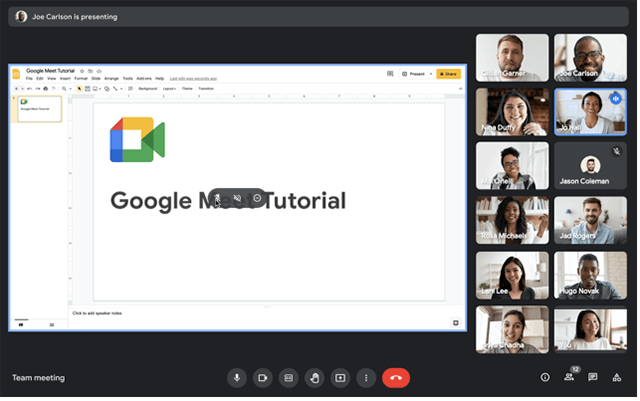Screen dimensions: 640x401
Task: Click the Theme button in toolbar
Action: (187, 89)
